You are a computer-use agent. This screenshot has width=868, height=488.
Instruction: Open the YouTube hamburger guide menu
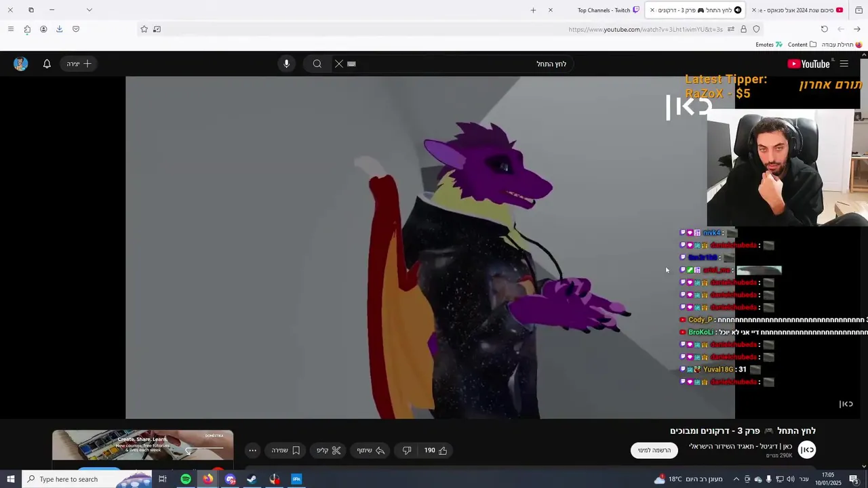(x=844, y=64)
